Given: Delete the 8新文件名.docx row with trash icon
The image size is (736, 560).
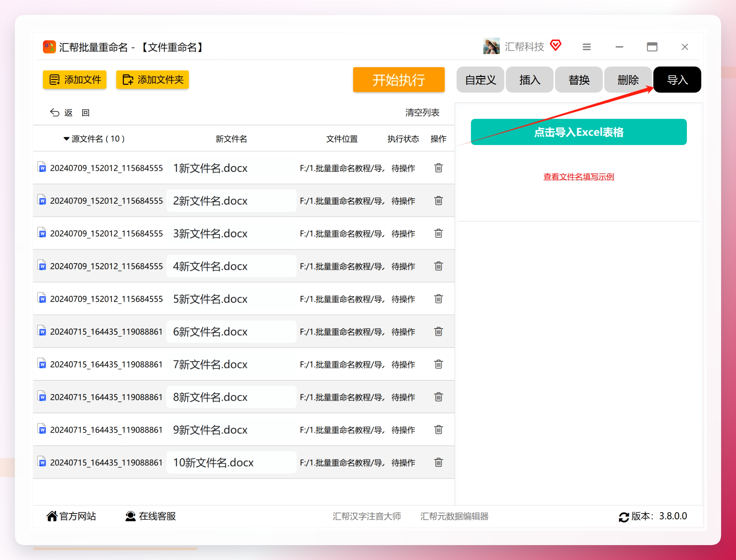Looking at the screenshot, I should point(438,397).
